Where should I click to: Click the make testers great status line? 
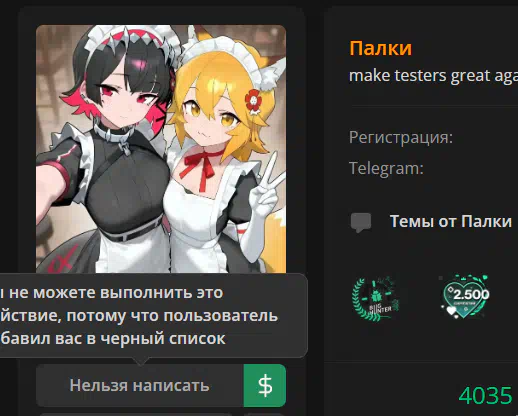[x=433, y=76]
